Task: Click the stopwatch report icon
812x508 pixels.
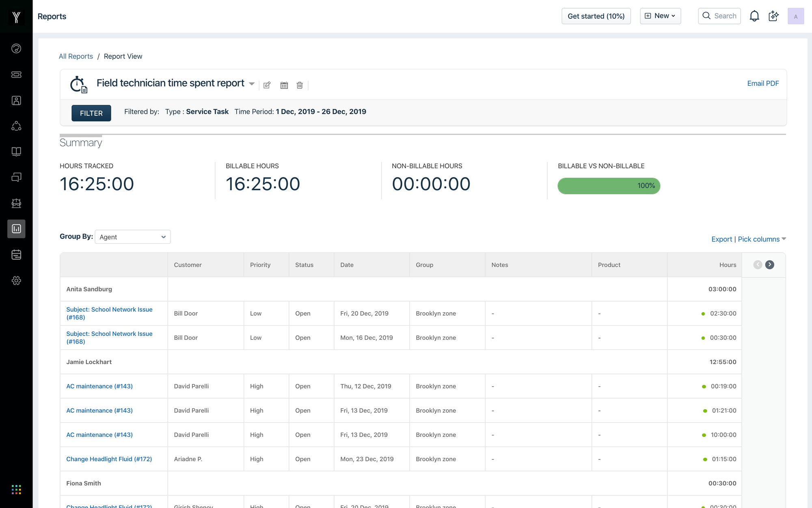Action: click(x=78, y=85)
